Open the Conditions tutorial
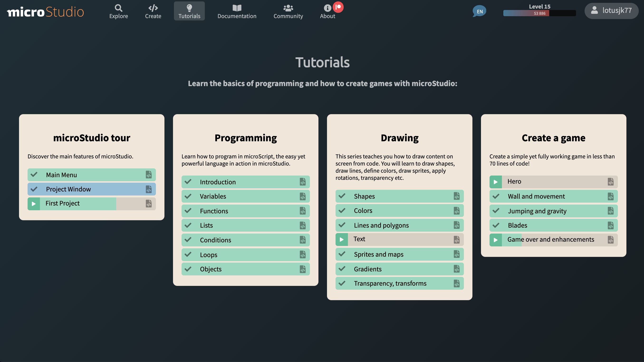Image resolution: width=644 pixels, height=362 pixels. (x=245, y=240)
